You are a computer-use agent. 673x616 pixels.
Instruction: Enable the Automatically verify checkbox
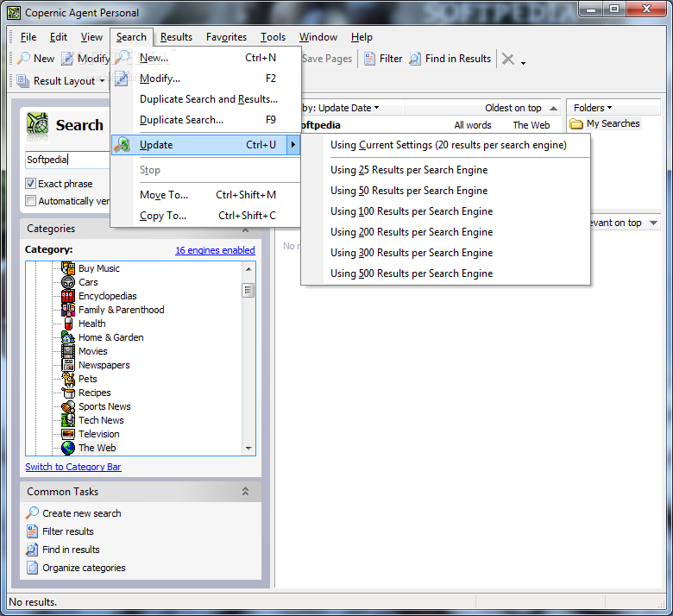[x=30, y=201]
